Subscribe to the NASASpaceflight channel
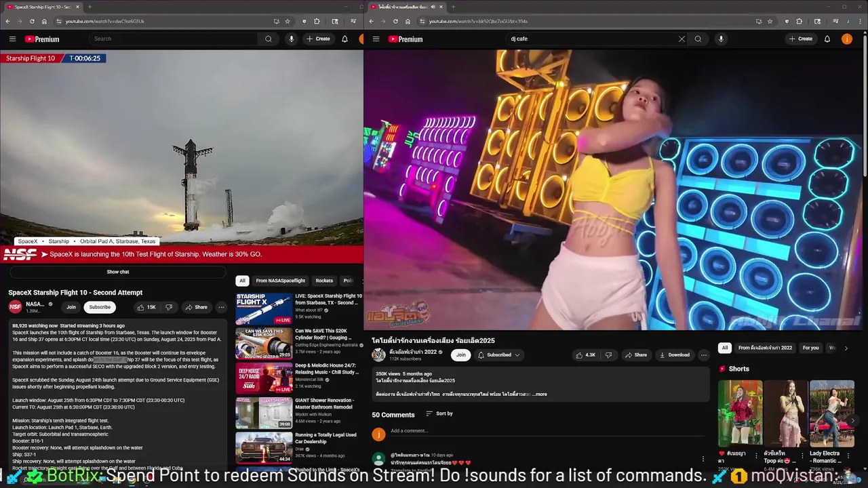 [100, 307]
